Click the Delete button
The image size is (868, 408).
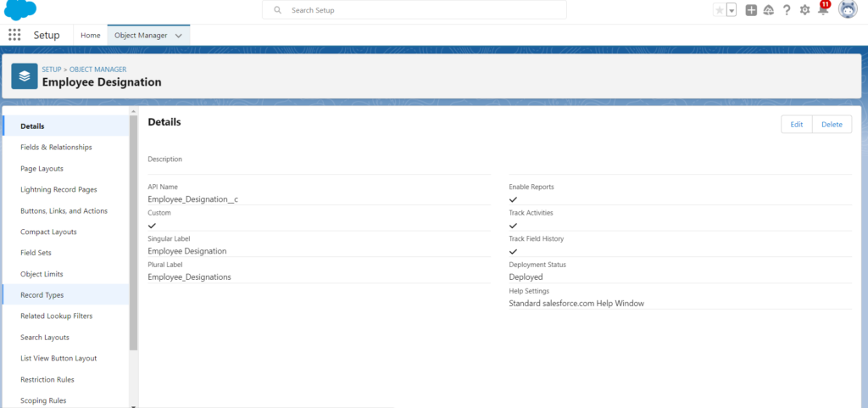pyautogui.click(x=832, y=125)
